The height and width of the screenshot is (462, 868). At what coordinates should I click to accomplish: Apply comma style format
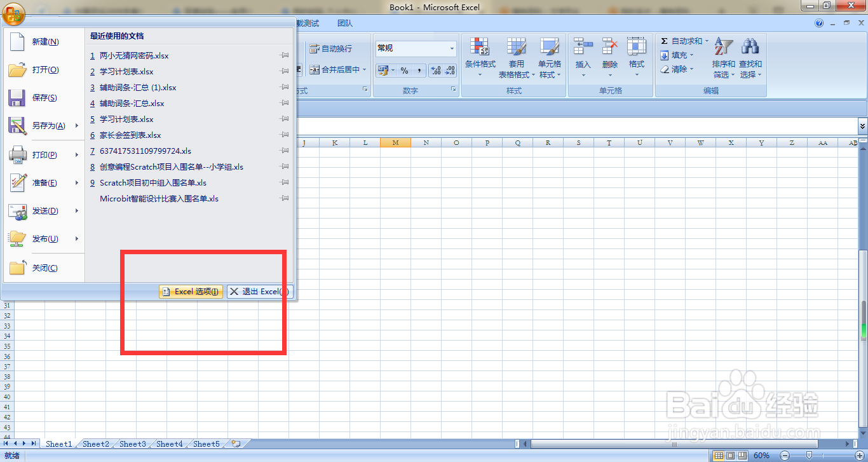click(x=419, y=71)
